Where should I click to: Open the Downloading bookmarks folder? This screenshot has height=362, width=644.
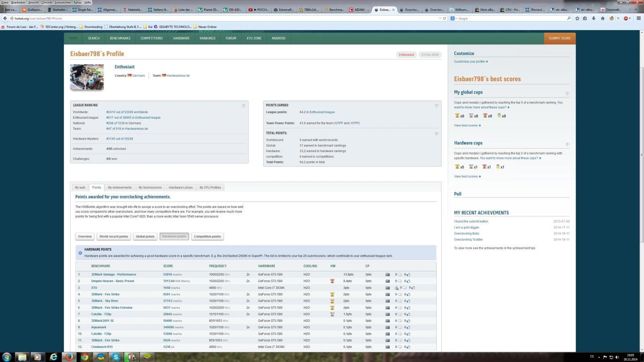click(91, 27)
